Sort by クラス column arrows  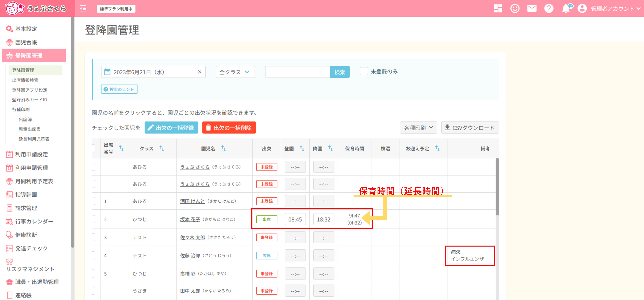click(162, 149)
